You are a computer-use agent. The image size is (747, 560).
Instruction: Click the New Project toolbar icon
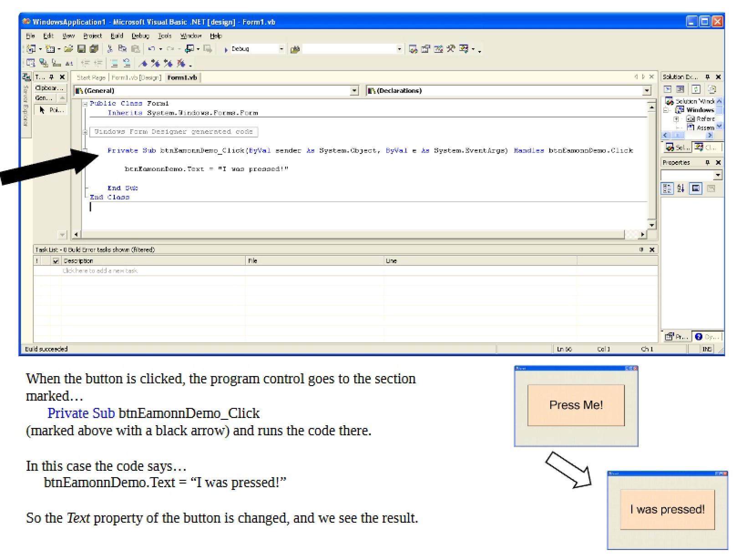[x=31, y=49]
